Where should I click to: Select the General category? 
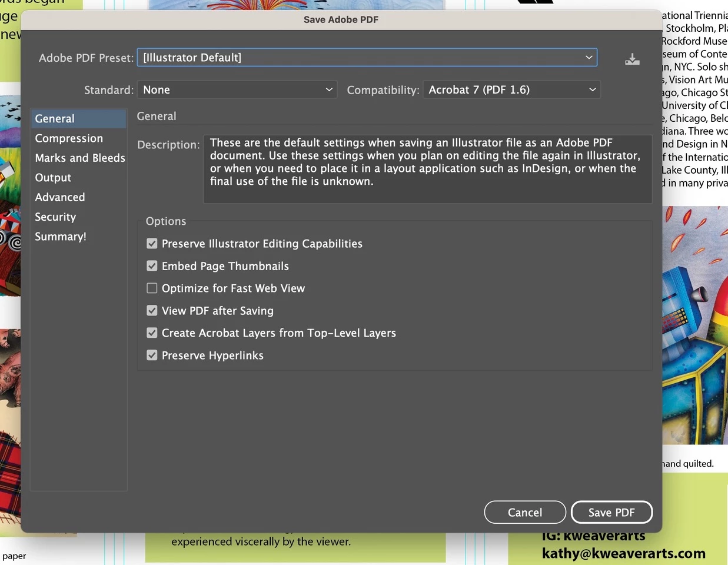(x=79, y=119)
